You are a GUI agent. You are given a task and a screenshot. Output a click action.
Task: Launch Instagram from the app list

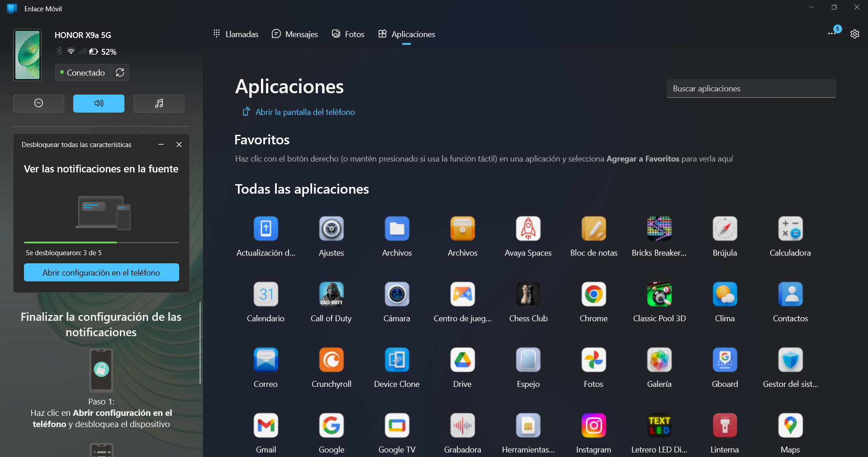pos(593,426)
